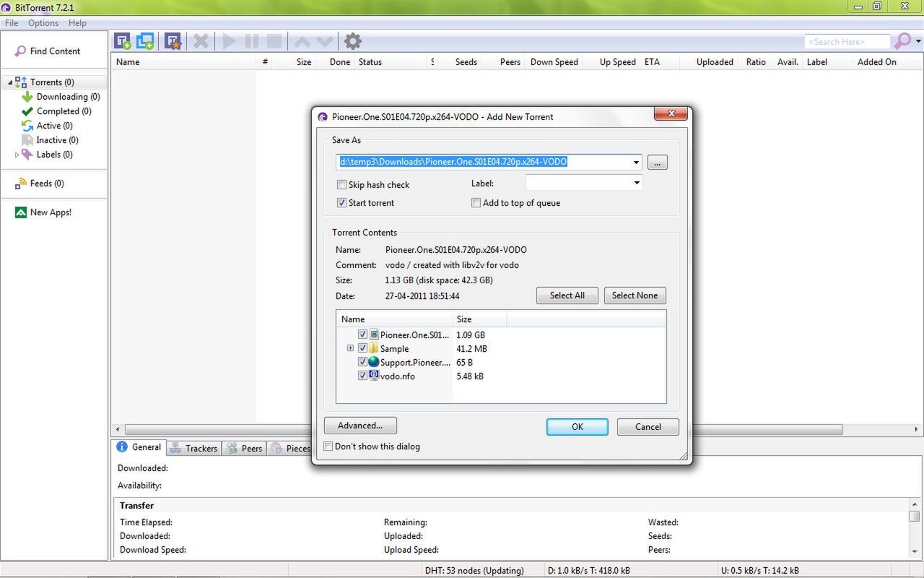
Task: Click the Add Torrent from URL icon
Action: pyautogui.click(x=146, y=41)
